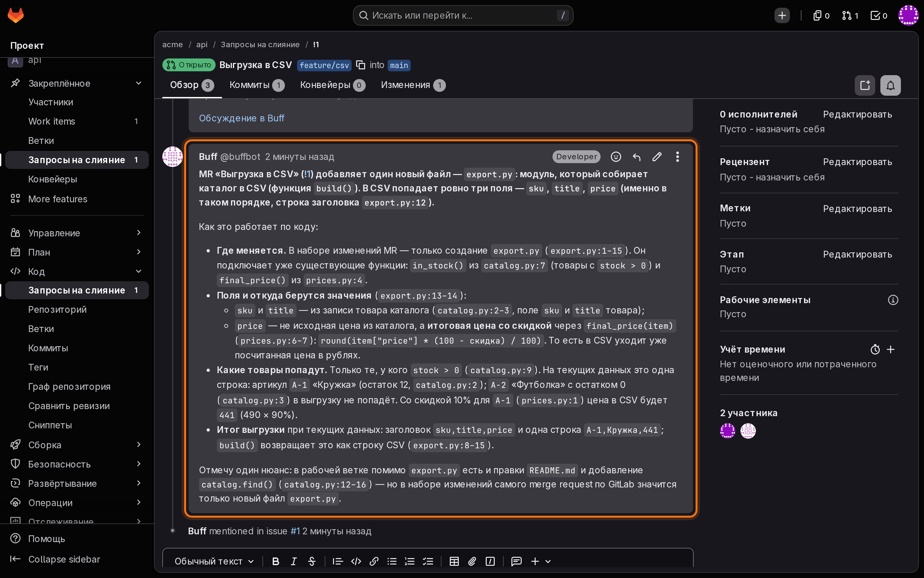924x578 pixels.
Task: Insert a quote block in editor
Action: [338, 561]
